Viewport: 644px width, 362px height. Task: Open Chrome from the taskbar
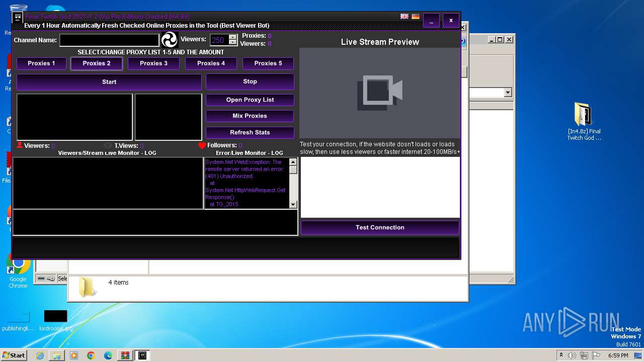[91, 355]
